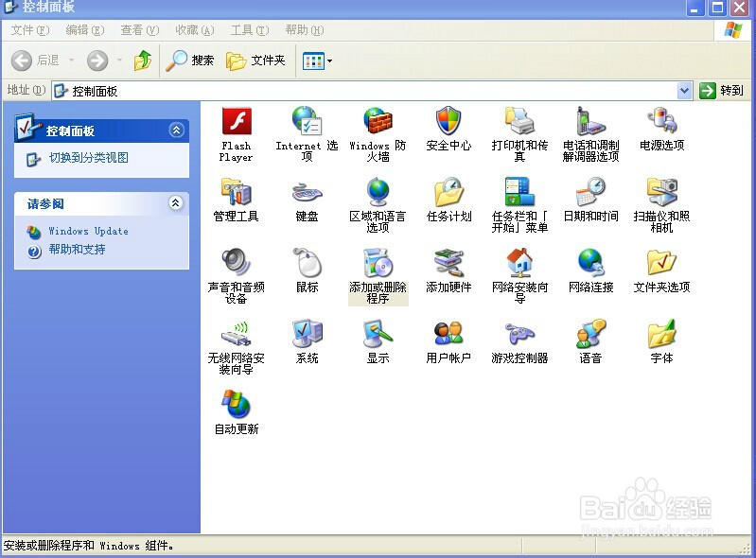Open 用户帐户 icon
756x558 pixels.
pyautogui.click(x=448, y=334)
